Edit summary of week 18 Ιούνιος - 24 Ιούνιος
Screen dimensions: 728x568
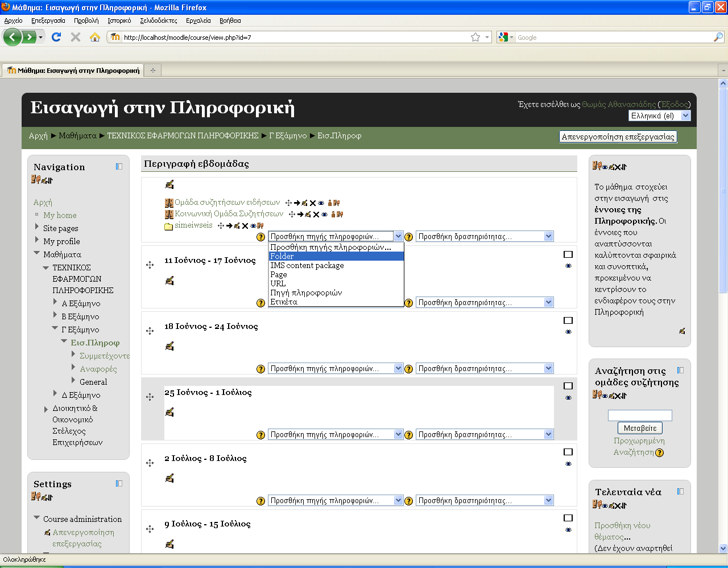pyautogui.click(x=169, y=346)
